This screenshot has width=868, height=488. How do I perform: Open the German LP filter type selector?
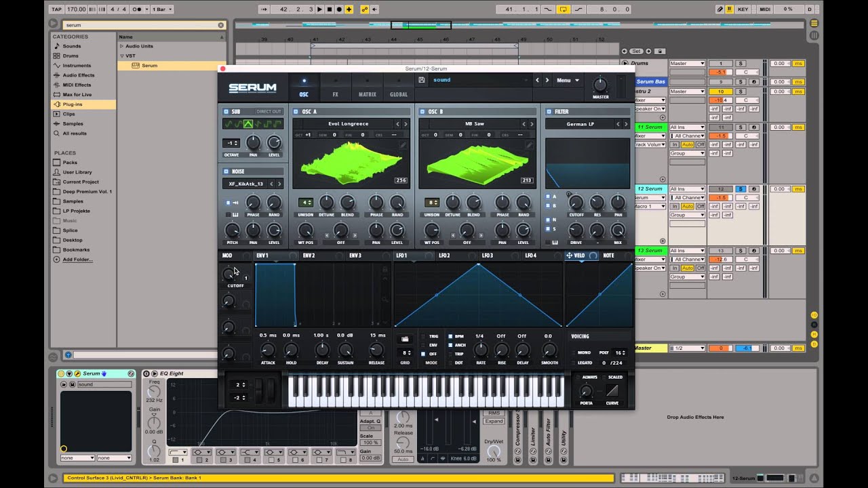click(580, 124)
